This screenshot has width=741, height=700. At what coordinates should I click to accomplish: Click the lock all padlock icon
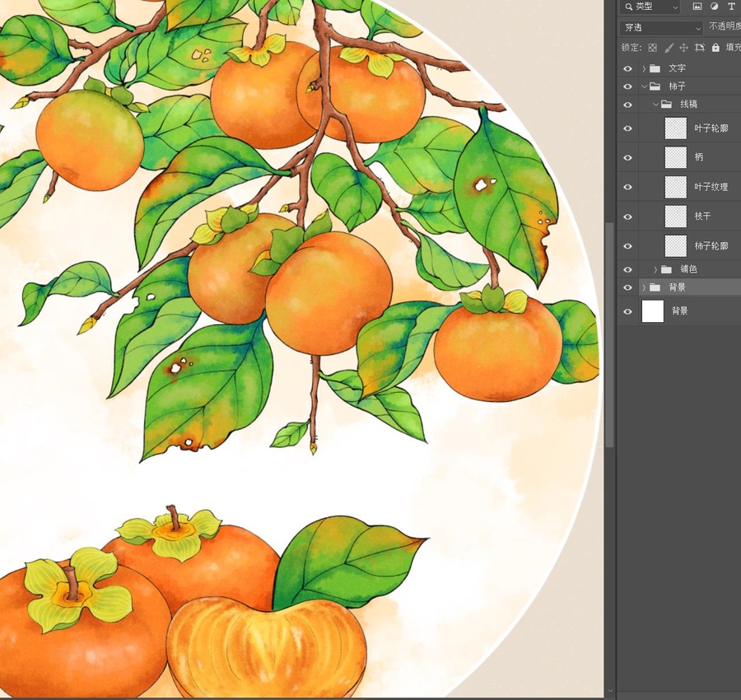click(715, 47)
